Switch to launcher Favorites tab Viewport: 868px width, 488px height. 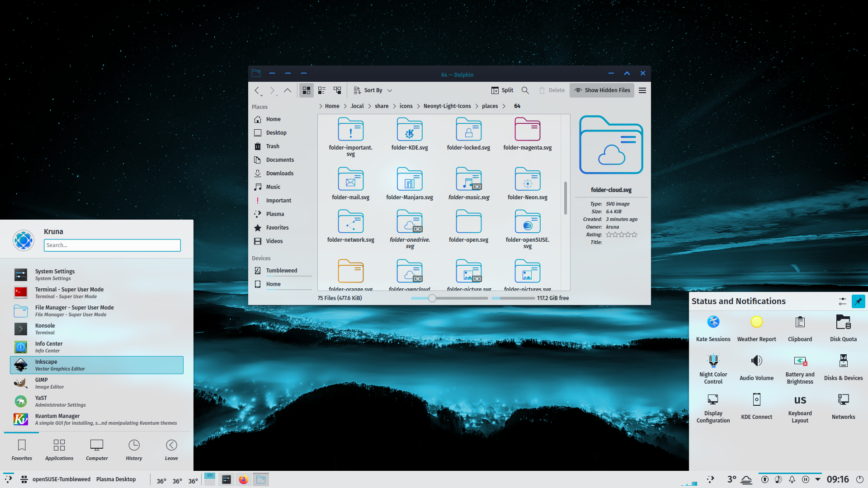22,450
